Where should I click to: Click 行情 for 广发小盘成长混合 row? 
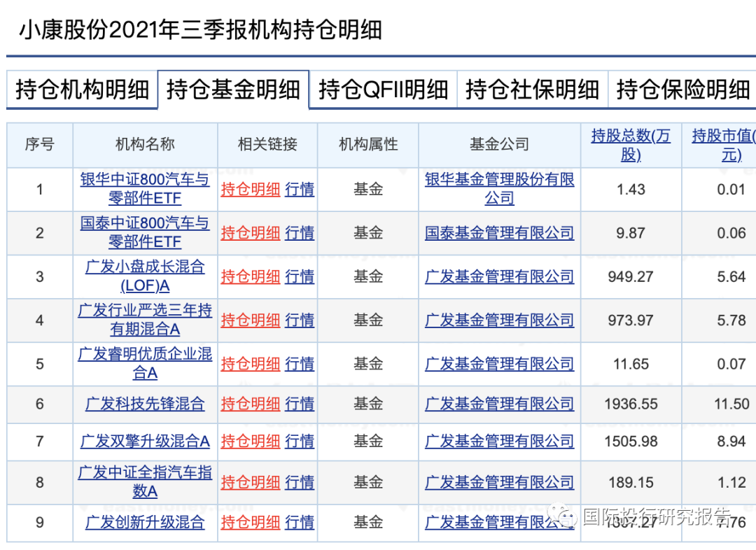coord(300,276)
